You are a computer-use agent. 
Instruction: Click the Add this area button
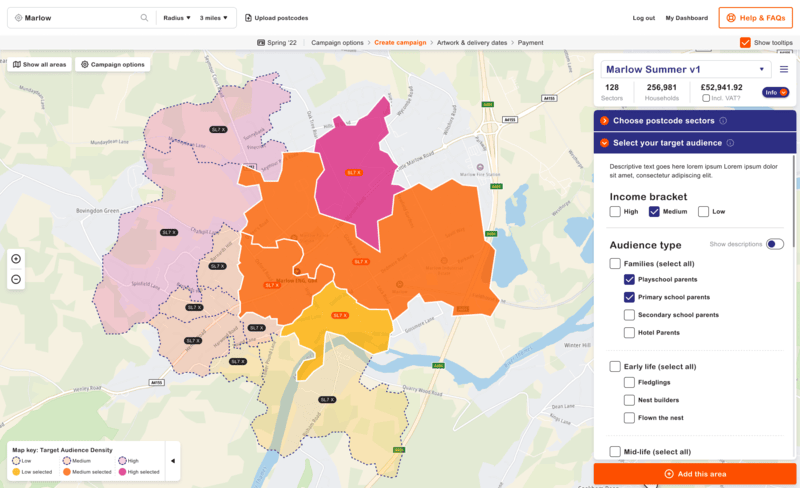point(694,474)
